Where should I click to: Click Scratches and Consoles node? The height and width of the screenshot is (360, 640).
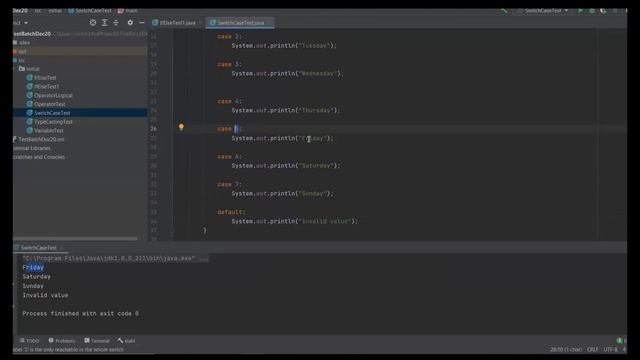(x=39, y=157)
